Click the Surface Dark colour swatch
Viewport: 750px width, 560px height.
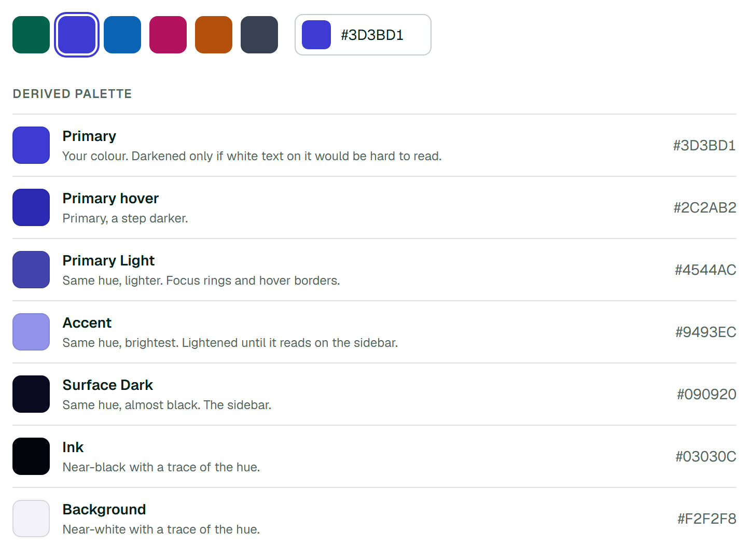(31, 394)
